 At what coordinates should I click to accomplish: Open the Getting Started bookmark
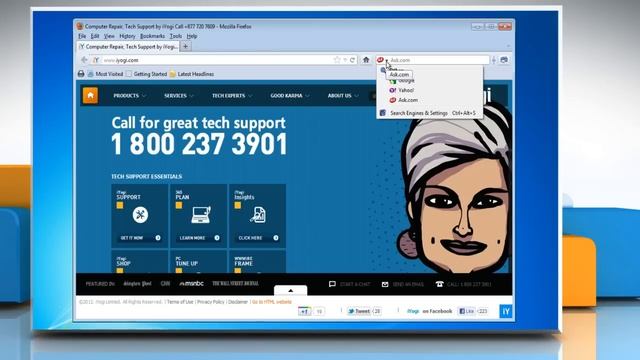click(x=147, y=74)
